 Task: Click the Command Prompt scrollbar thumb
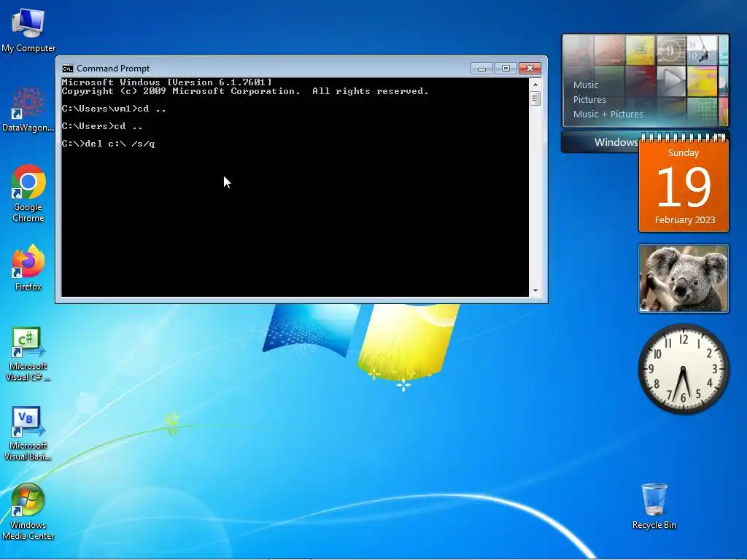tap(535, 99)
